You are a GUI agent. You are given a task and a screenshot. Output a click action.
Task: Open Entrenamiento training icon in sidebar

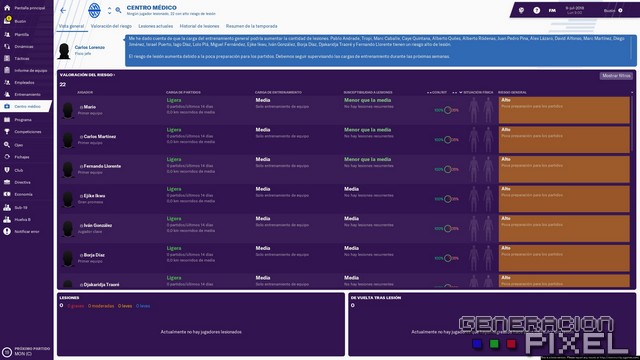[7, 94]
